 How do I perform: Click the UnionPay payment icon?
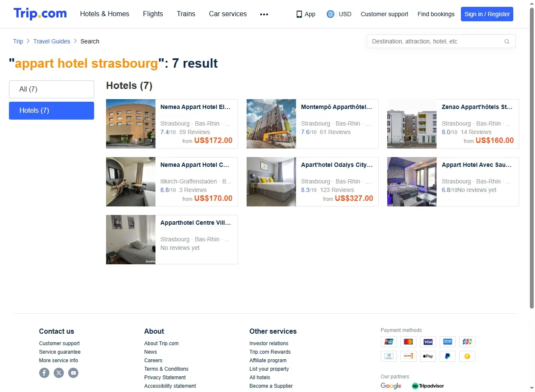(388, 342)
